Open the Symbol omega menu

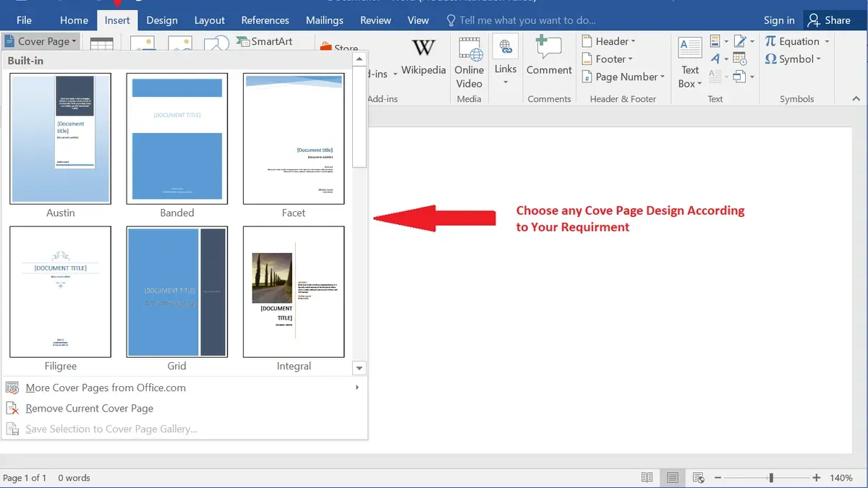[x=793, y=59]
